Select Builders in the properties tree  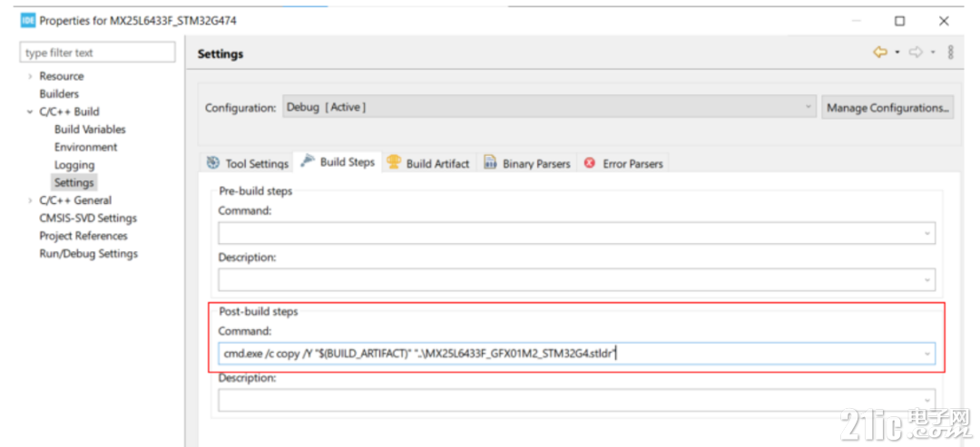coord(59,93)
